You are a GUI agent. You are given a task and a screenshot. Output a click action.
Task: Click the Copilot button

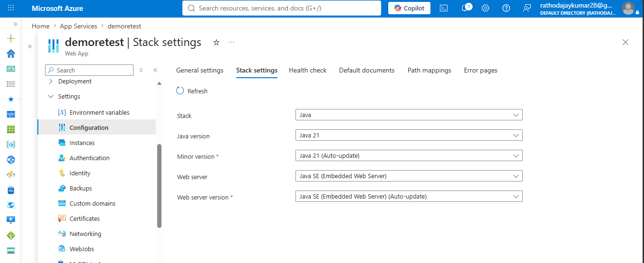[410, 8]
